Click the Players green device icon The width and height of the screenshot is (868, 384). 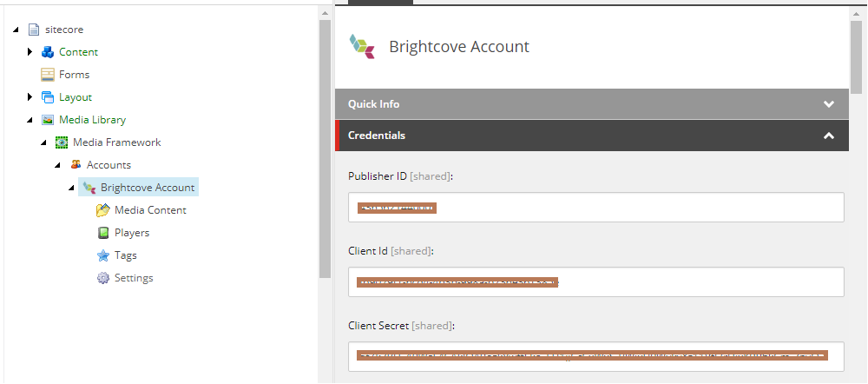[x=103, y=234]
